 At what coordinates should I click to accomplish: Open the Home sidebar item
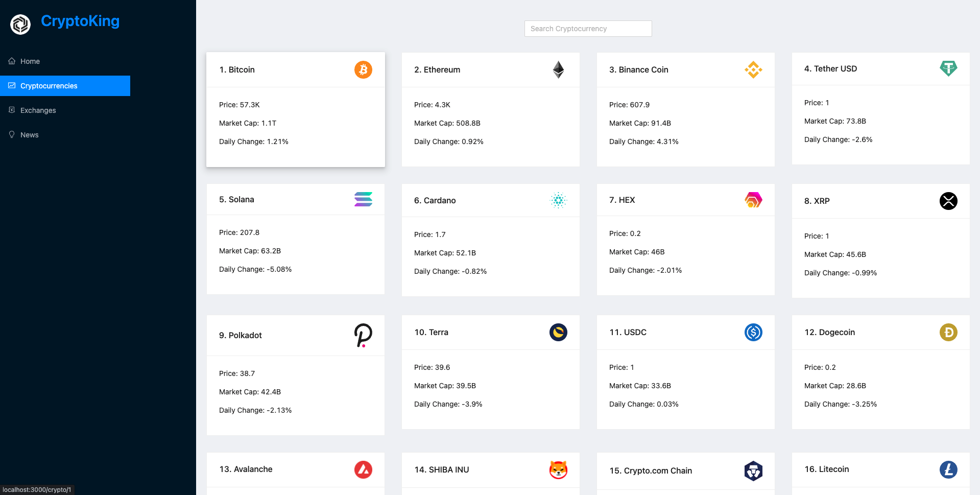click(x=30, y=61)
